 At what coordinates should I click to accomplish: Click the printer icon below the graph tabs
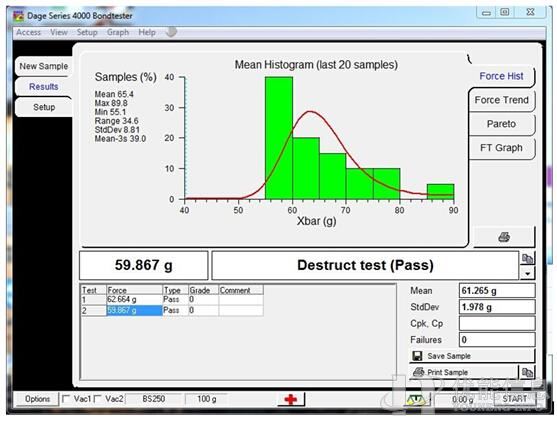[504, 237]
